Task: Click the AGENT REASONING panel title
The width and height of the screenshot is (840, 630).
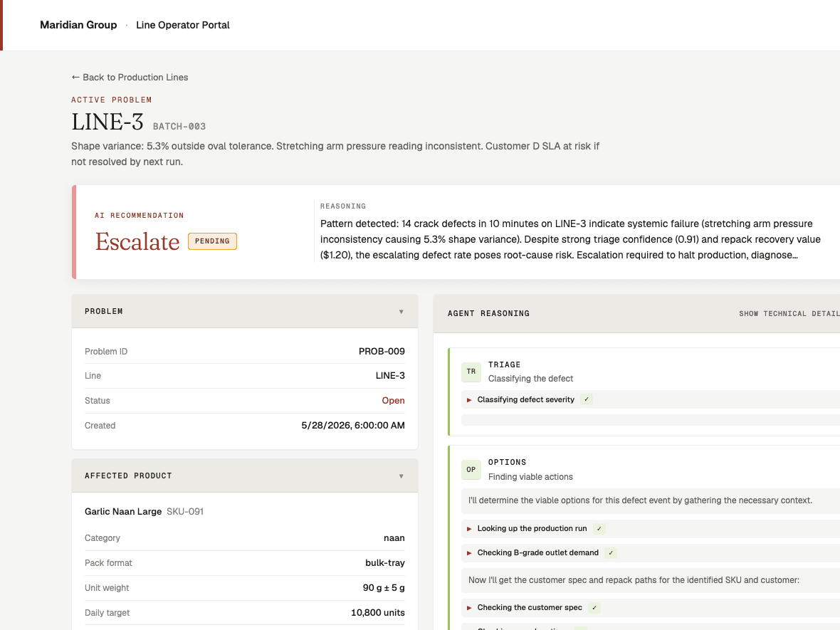Action: point(488,313)
